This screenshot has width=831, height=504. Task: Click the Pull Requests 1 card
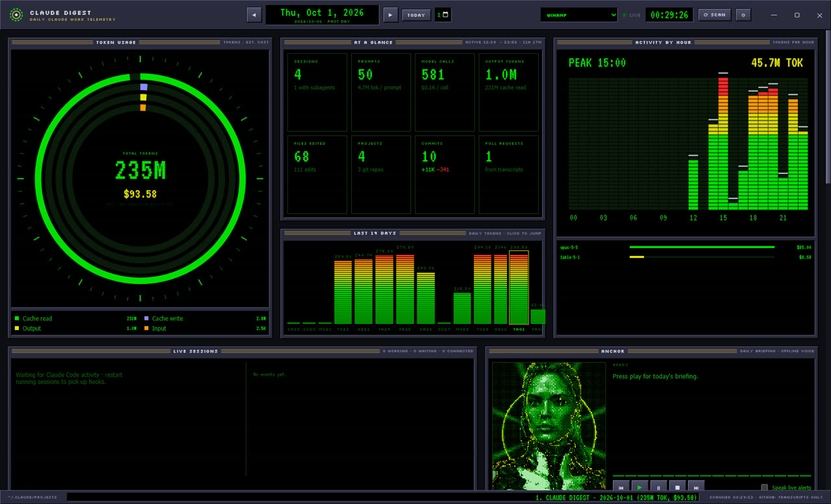(x=508, y=174)
